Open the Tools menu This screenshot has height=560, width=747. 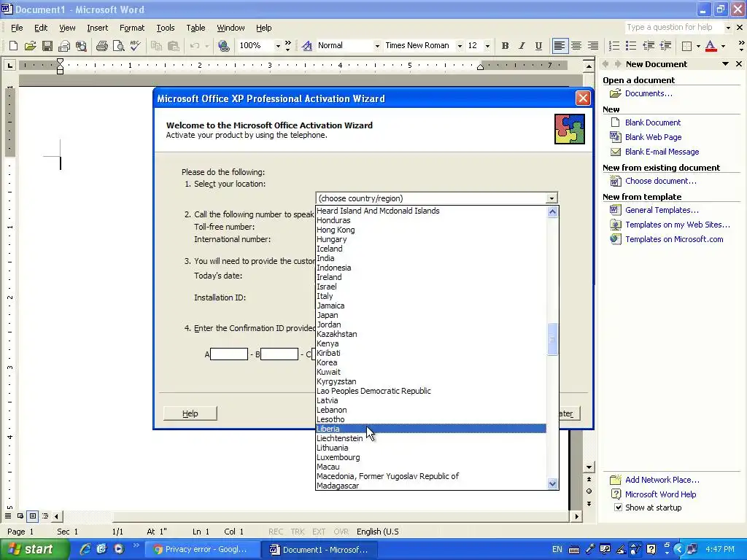pyautogui.click(x=166, y=28)
